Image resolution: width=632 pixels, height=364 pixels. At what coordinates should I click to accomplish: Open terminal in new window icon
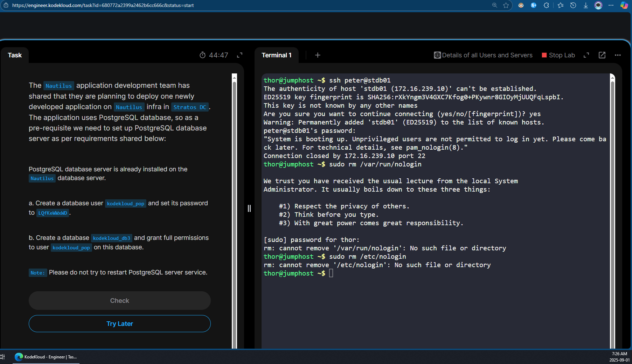(x=602, y=55)
